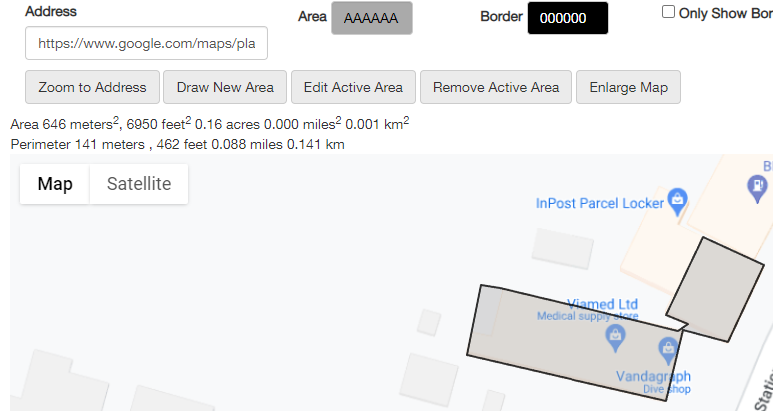Enable the Only Show Border checkbox

point(668,12)
